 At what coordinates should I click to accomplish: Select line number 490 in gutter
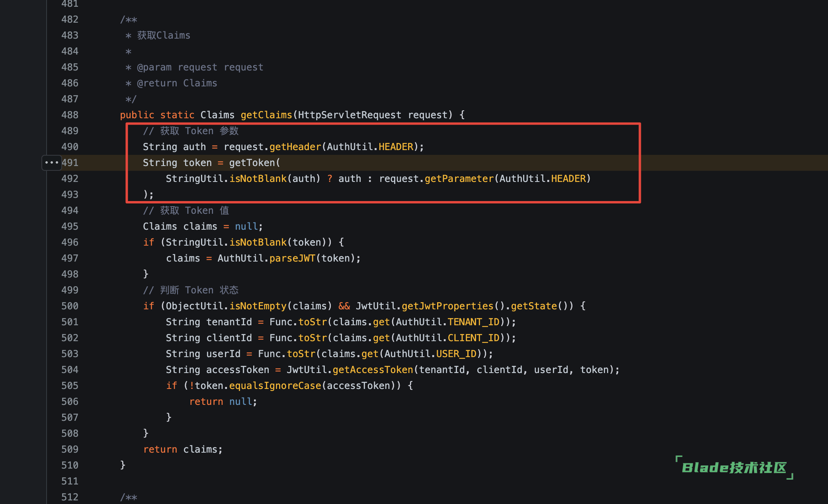70,147
